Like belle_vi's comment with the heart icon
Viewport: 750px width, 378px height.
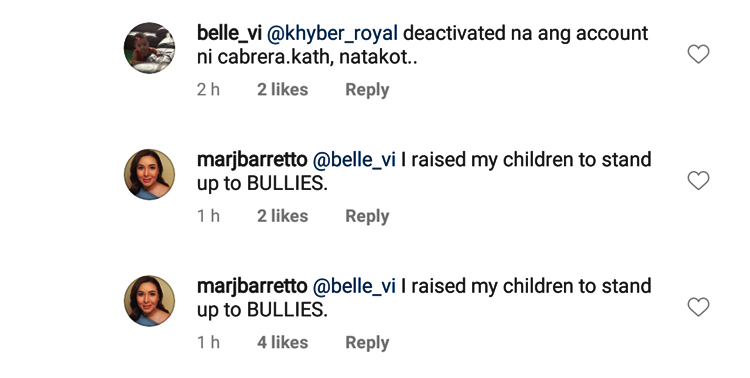[x=698, y=54]
